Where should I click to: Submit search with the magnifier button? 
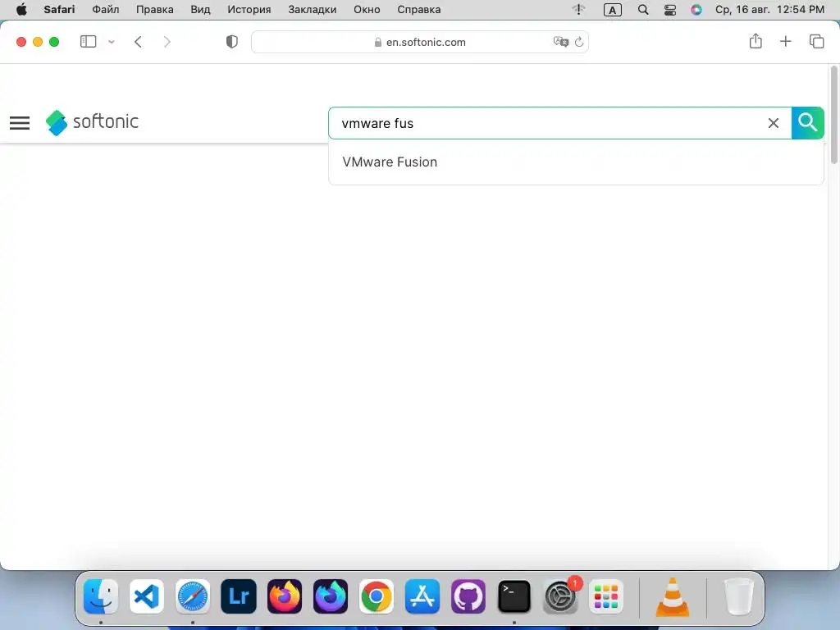pyautogui.click(x=807, y=123)
